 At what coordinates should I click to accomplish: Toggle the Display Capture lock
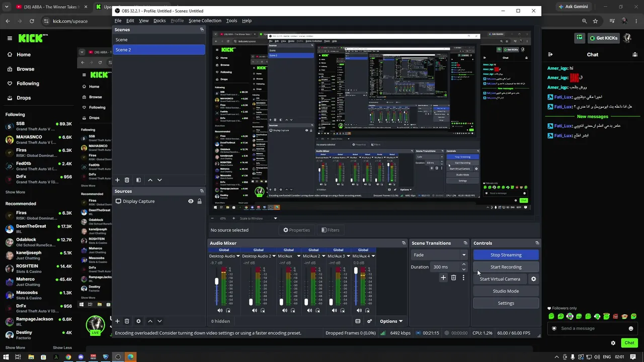(199, 201)
